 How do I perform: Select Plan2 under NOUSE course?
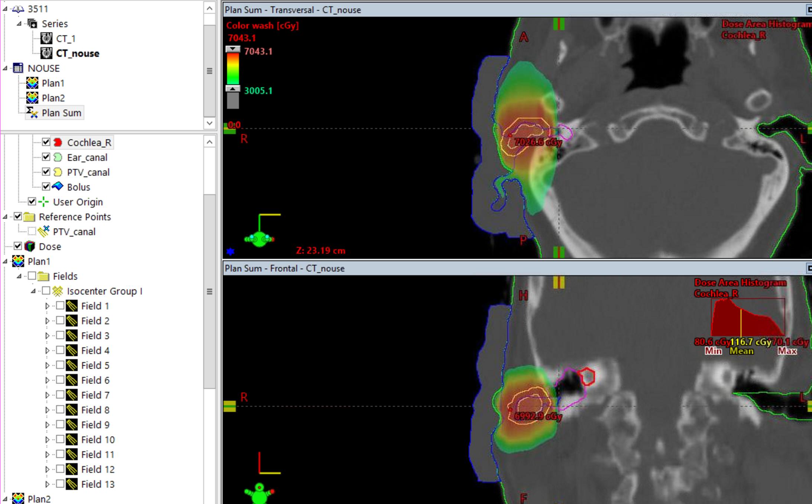(x=53, y=98)
